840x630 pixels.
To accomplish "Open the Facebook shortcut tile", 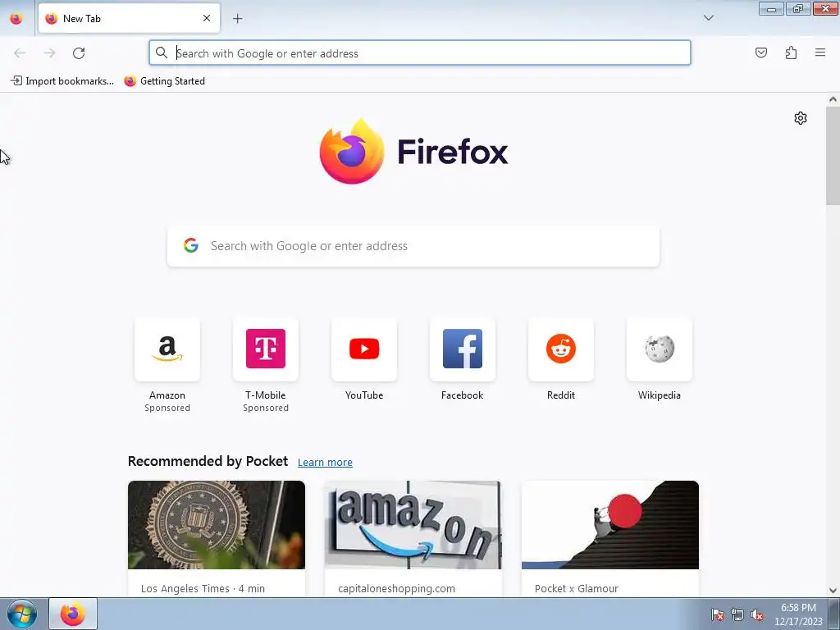I will [463, 349].
